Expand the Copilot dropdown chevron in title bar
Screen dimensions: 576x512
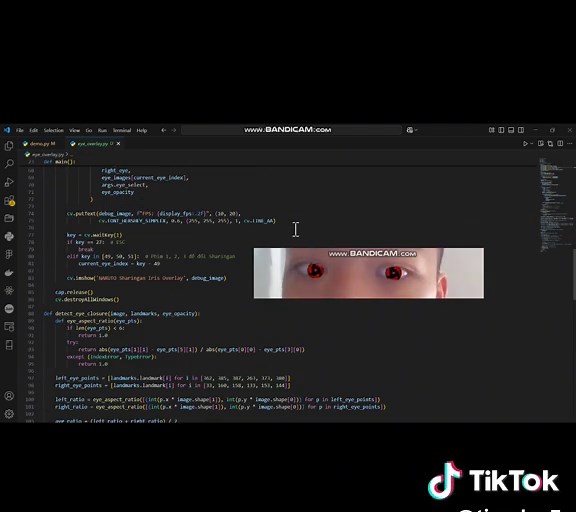(416, 130)
